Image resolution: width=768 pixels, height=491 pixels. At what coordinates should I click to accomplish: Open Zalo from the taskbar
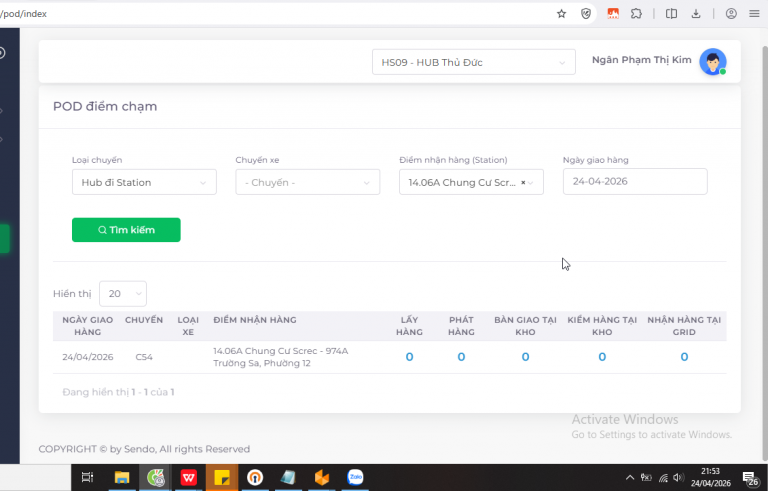click(355, 477)
